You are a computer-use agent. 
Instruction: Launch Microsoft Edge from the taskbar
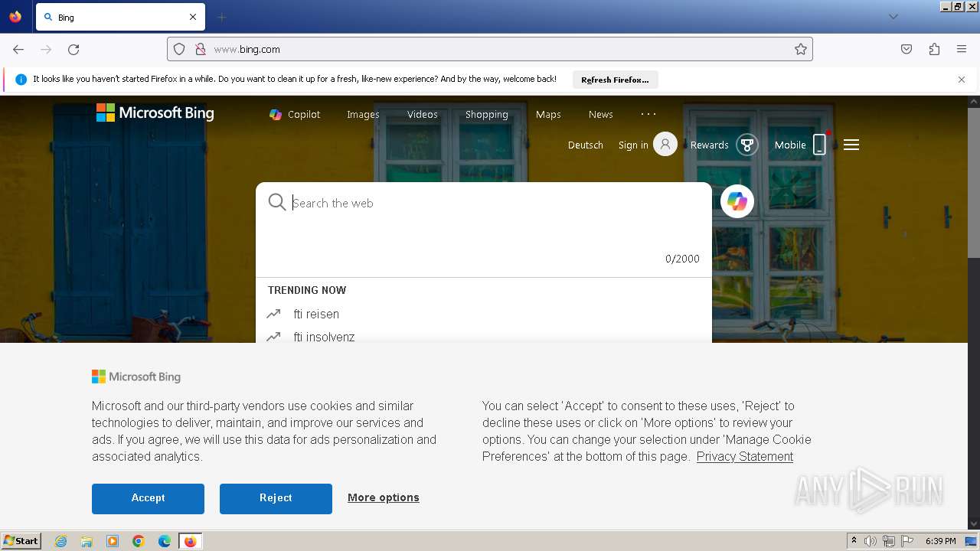coord(165,541)
